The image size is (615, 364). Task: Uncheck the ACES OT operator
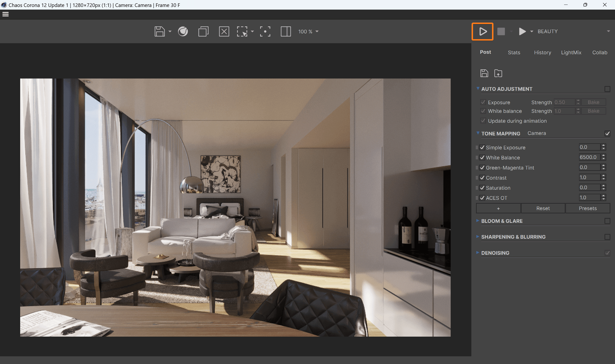482,198
